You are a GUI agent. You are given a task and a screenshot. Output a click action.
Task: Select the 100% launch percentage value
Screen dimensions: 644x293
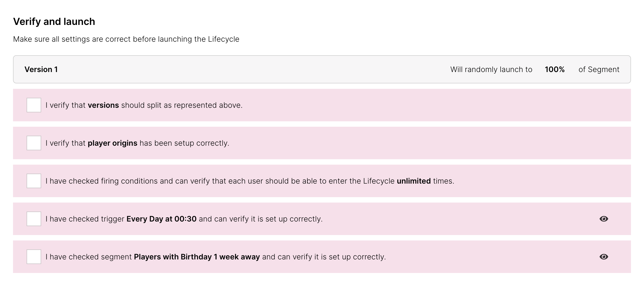[555, 70]
